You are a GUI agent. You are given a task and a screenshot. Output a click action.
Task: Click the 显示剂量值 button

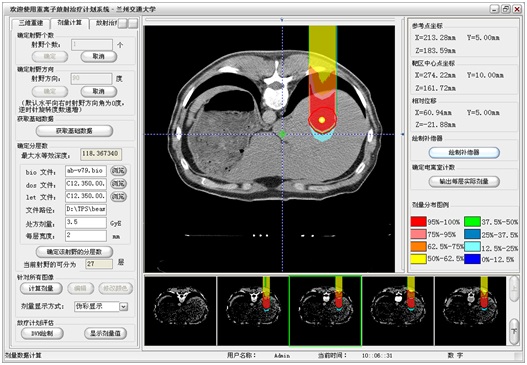105,333
